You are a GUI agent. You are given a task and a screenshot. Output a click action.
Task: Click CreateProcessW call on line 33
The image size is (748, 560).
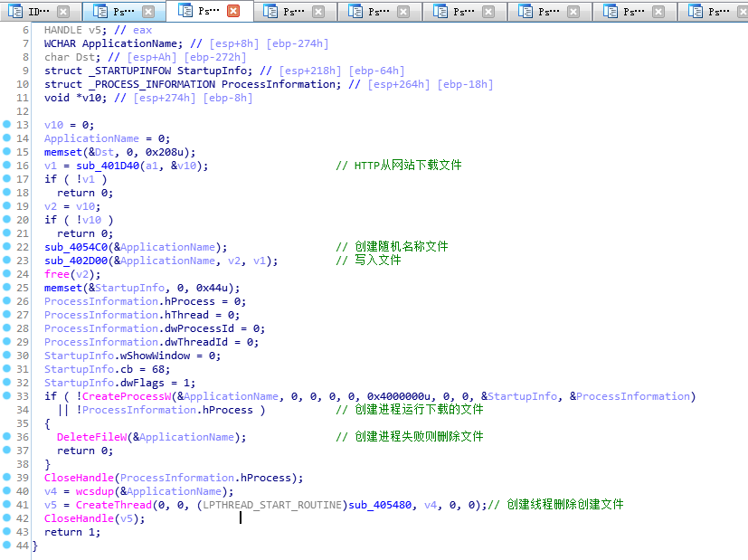pos(127,396)
